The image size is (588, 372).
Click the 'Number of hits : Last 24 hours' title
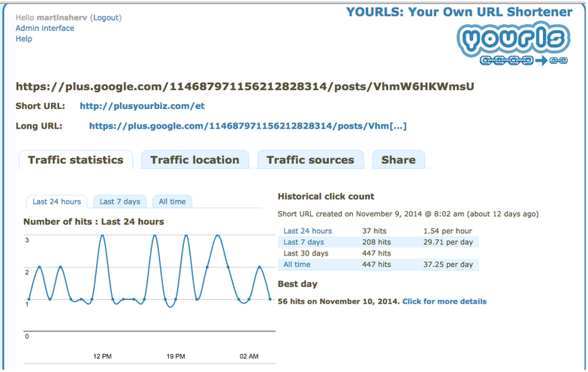pos(94,222)
